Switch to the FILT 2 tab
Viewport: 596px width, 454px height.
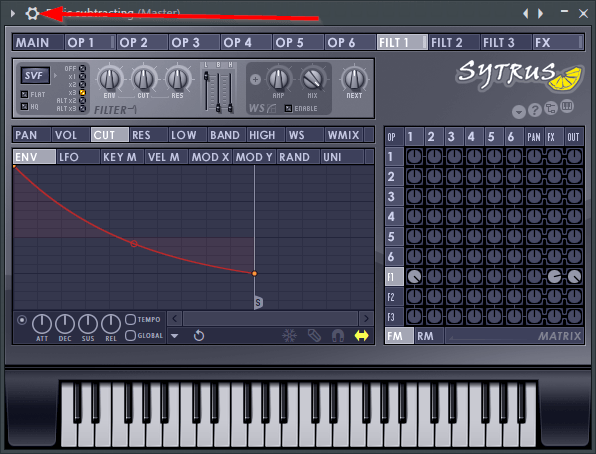tap(454, 42)
